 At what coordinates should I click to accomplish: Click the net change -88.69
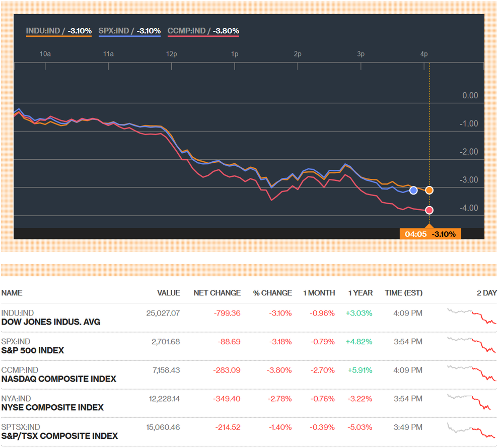click(229, 342)
